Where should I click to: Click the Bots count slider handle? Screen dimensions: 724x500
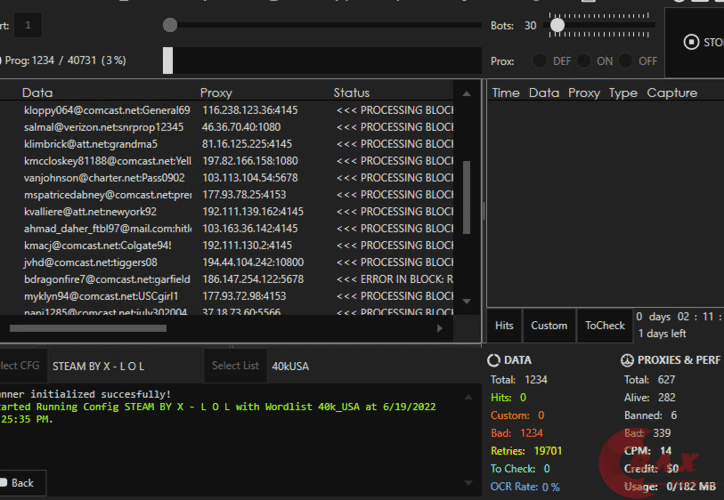[x=556, y=25]
